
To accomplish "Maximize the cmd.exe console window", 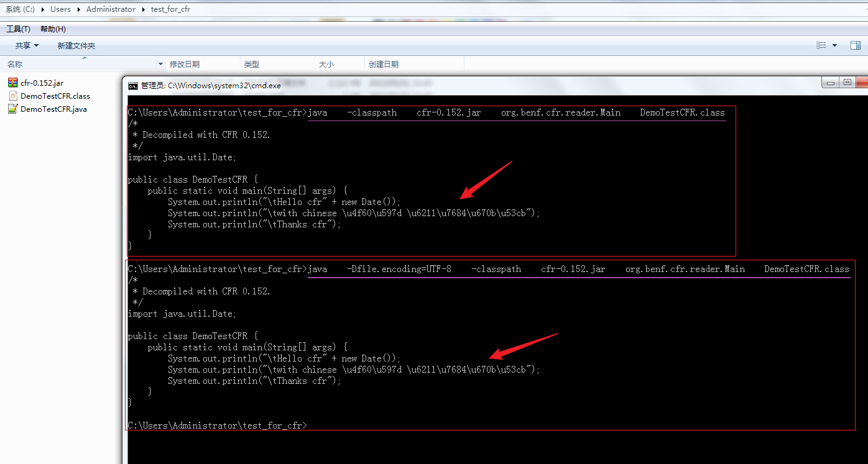I will point(847,82).
